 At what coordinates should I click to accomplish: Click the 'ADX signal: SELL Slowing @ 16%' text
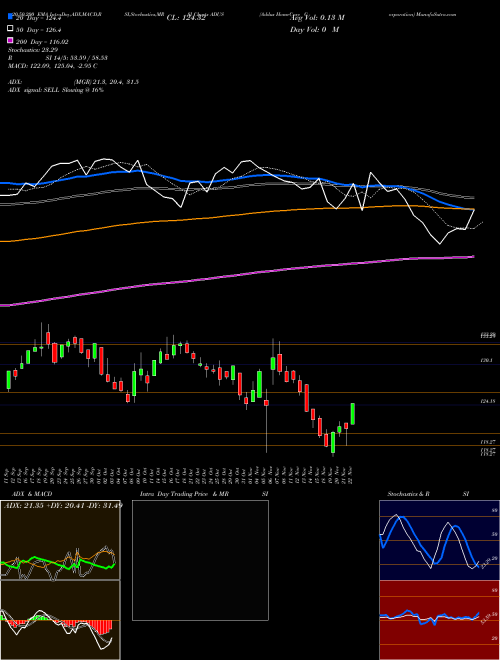point(56,90)
